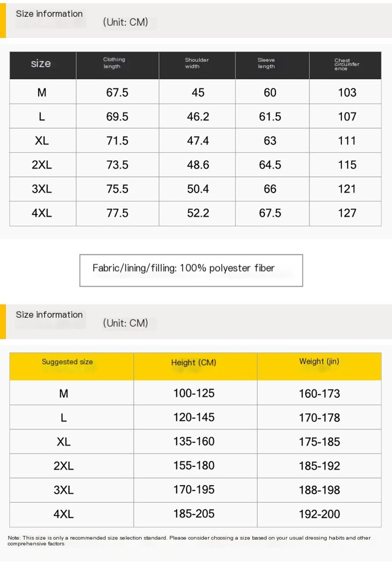Select the weight range 175-185 cell

coord(319,442)
